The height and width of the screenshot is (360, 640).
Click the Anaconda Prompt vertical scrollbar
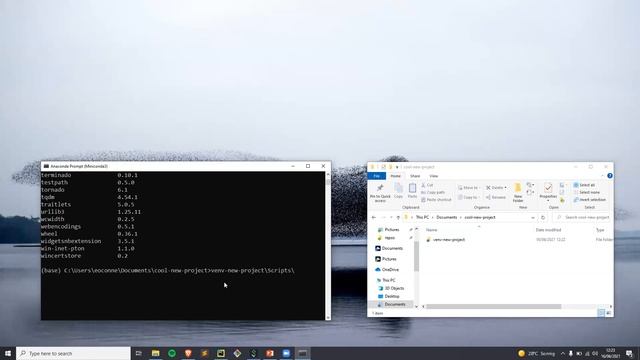pyautogui.click(x=328, y=245)
